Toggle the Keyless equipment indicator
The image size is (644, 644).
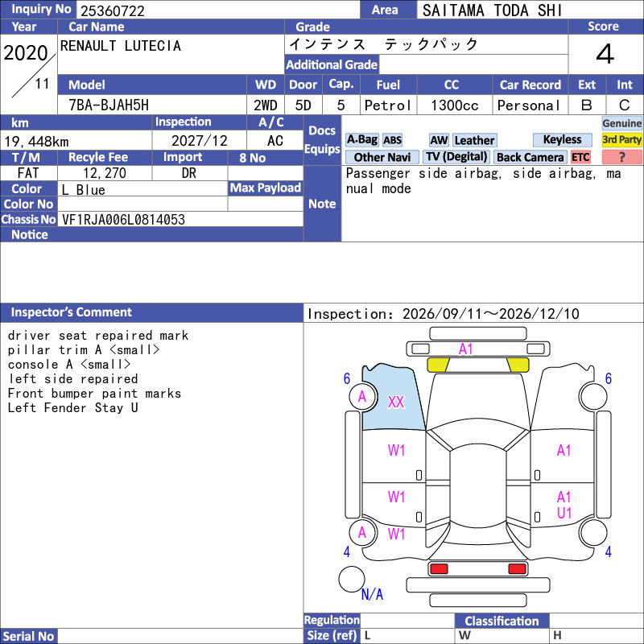[x=562, y=139]
